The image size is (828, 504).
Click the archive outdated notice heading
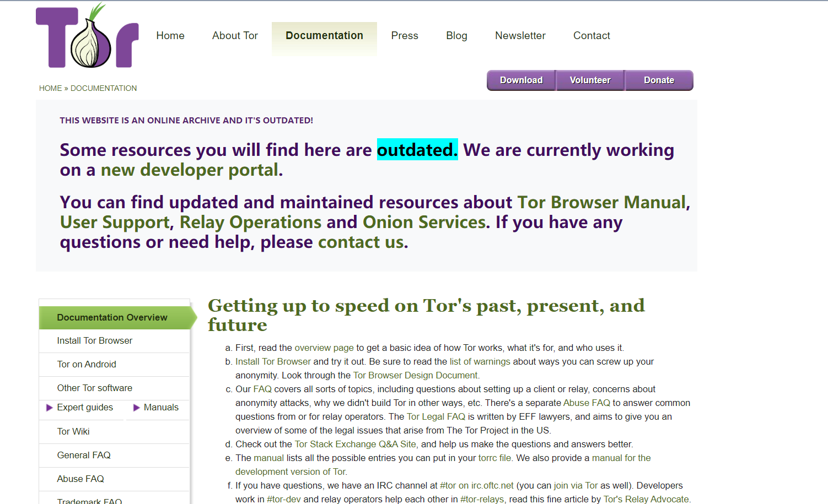186,121
